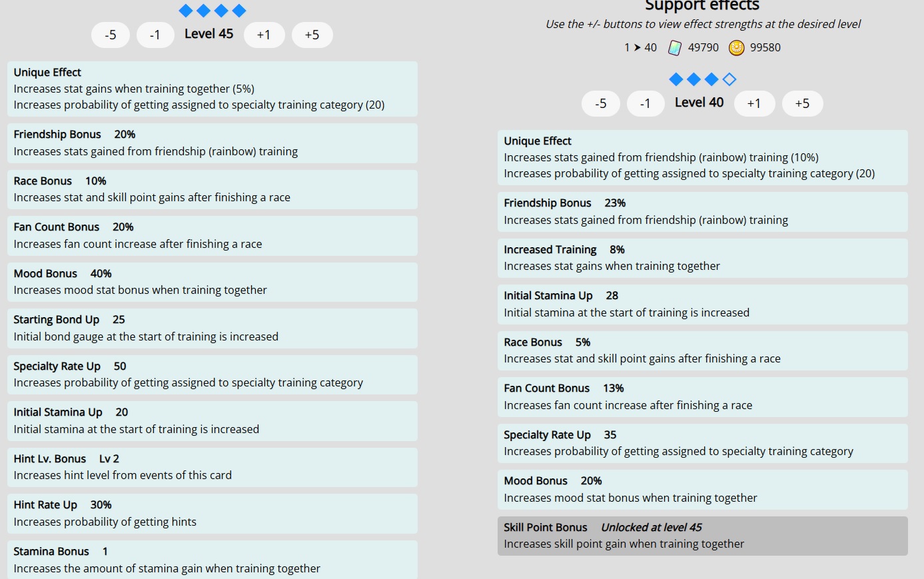The image size is (924, 579).
Task: Click the Hint Lv. Bonus Lv 2 row
Action: pos(213,467)
